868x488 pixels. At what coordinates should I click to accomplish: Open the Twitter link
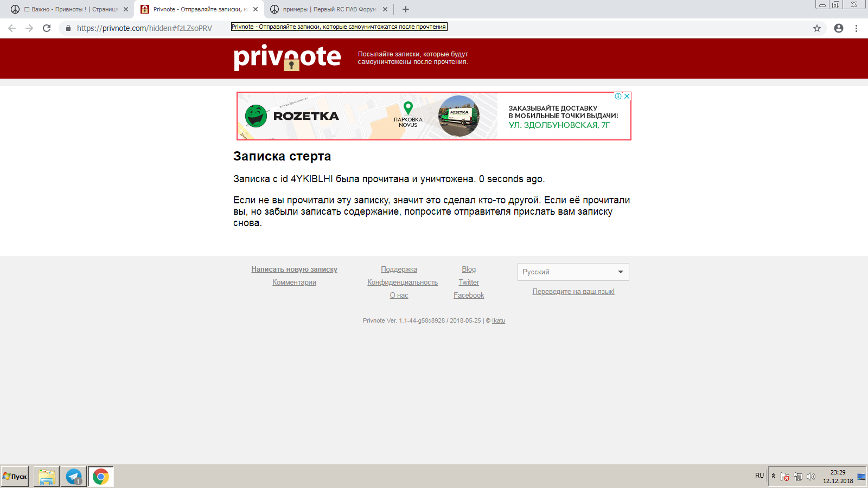click(x=469, y=282)
